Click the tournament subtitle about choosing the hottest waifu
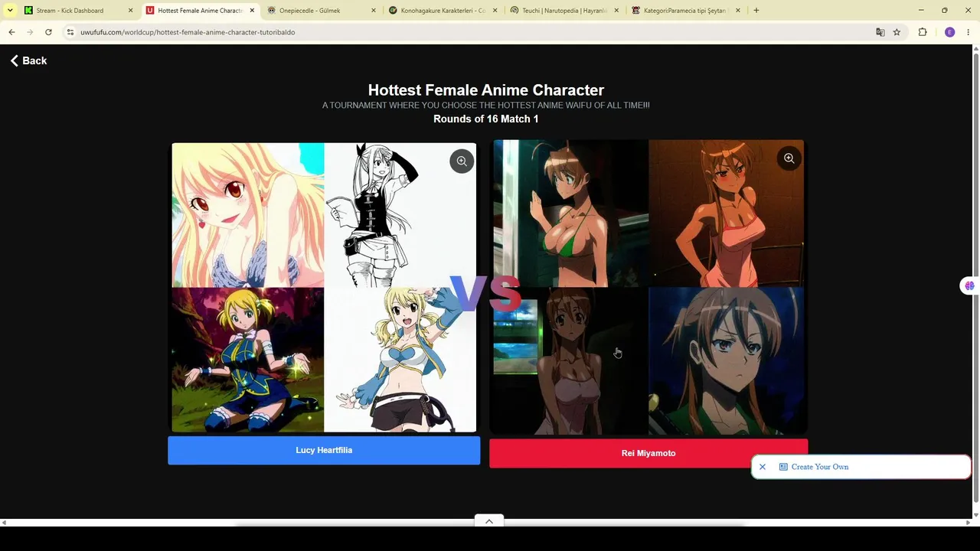This screenshot has width=980, height=551. click(x=486, y=105)
